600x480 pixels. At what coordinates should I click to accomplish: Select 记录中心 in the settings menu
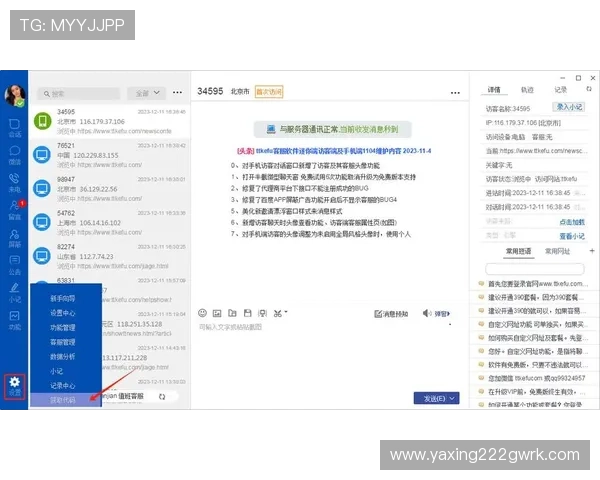(62, 386)
